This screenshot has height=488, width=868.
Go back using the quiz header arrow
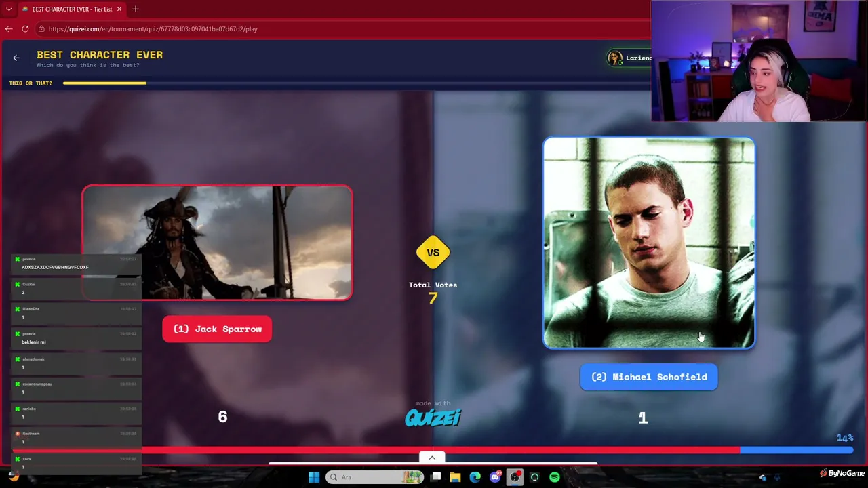pos(16,58)
